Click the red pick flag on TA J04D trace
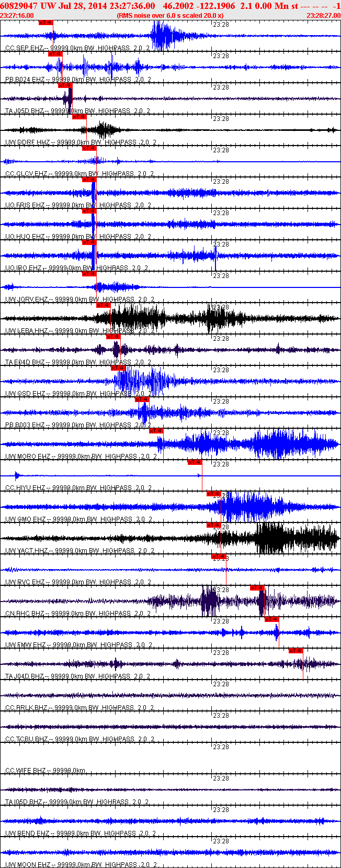Image resolution: width=341 pixels, height=868 pixels. click(x=296, y=651)
